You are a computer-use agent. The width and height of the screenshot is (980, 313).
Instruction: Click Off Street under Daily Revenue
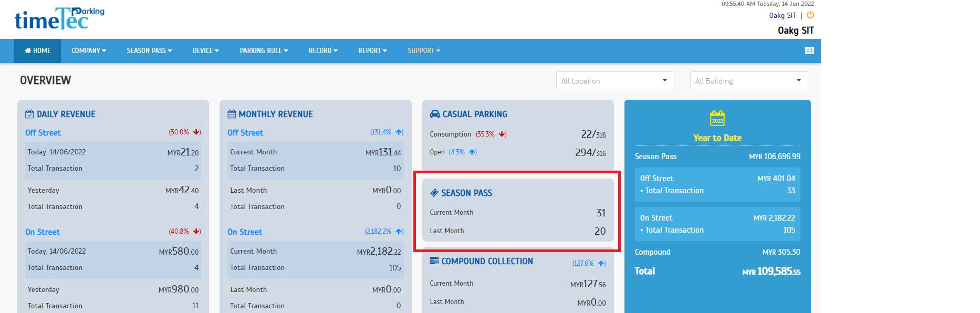(x=43, y=133)
